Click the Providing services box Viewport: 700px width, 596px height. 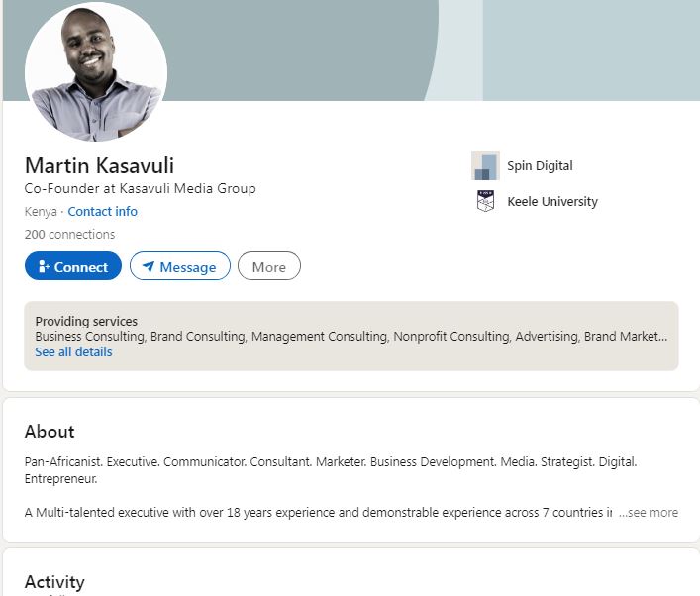(x=351, y=336)
